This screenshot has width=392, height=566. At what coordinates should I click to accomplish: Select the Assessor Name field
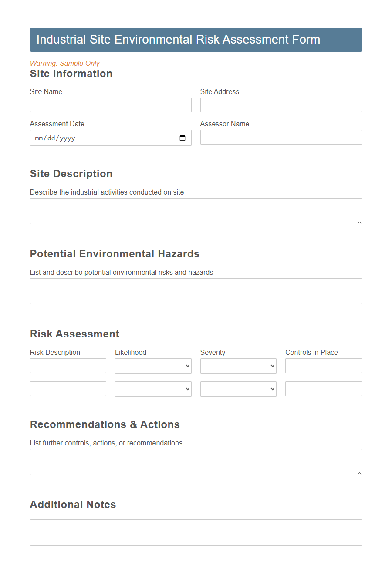pyautogui.click(x=280, y=137)
